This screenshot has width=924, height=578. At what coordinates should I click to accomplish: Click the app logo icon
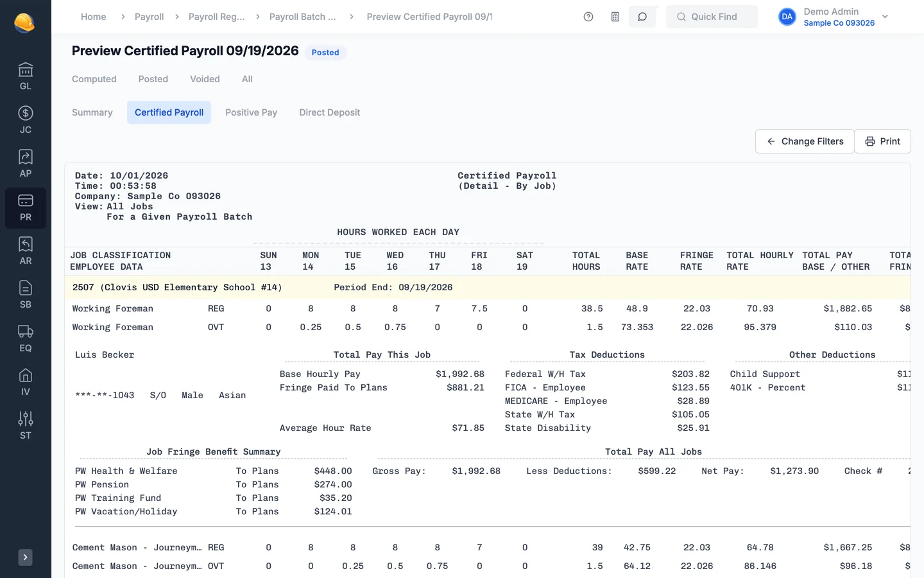(x=24, y=22)
